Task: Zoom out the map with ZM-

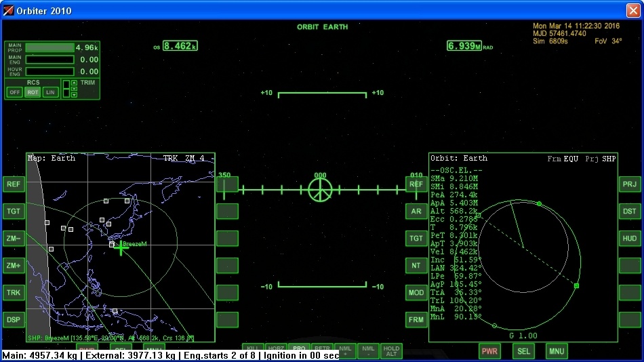Action: pos(13,239)
